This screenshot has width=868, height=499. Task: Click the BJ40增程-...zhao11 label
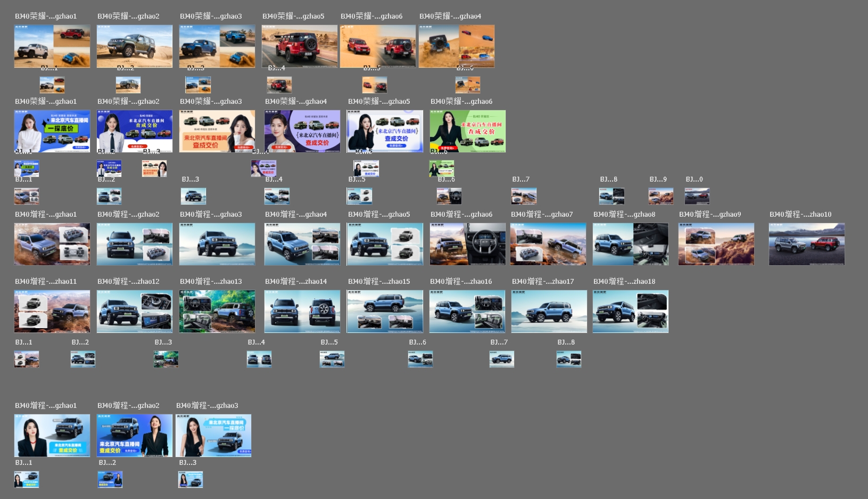46,282
